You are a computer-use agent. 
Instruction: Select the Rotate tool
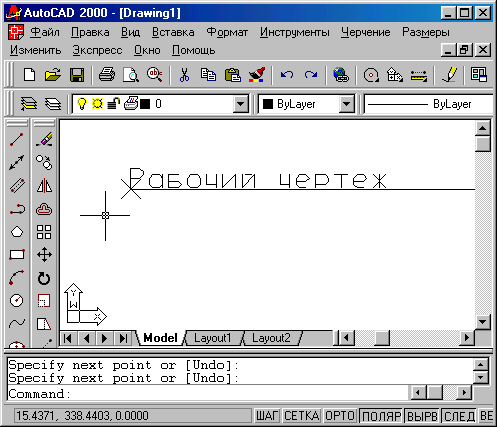(44, 278)
